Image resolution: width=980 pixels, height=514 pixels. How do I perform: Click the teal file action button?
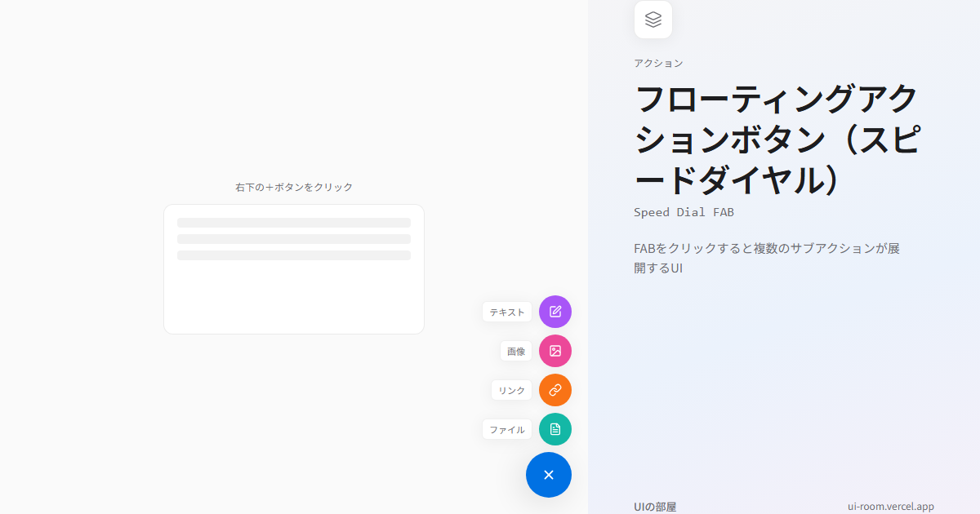click(x=555, y=429)
